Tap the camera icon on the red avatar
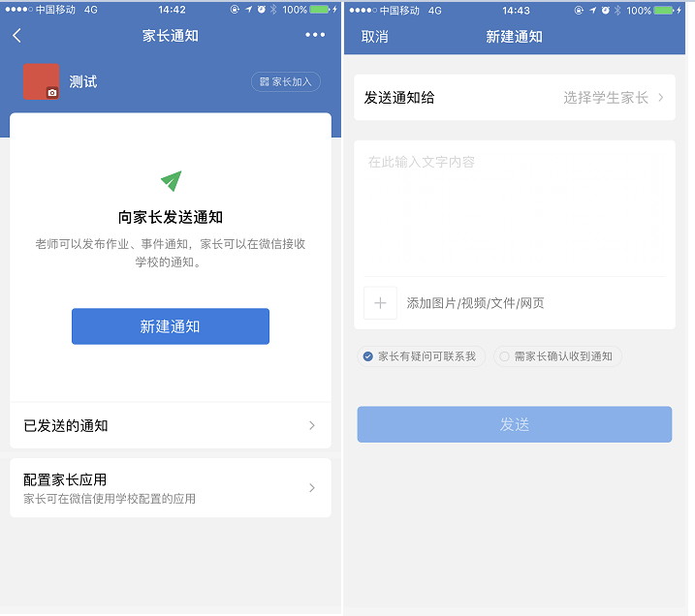695x616 pixels. pos(52,93)
